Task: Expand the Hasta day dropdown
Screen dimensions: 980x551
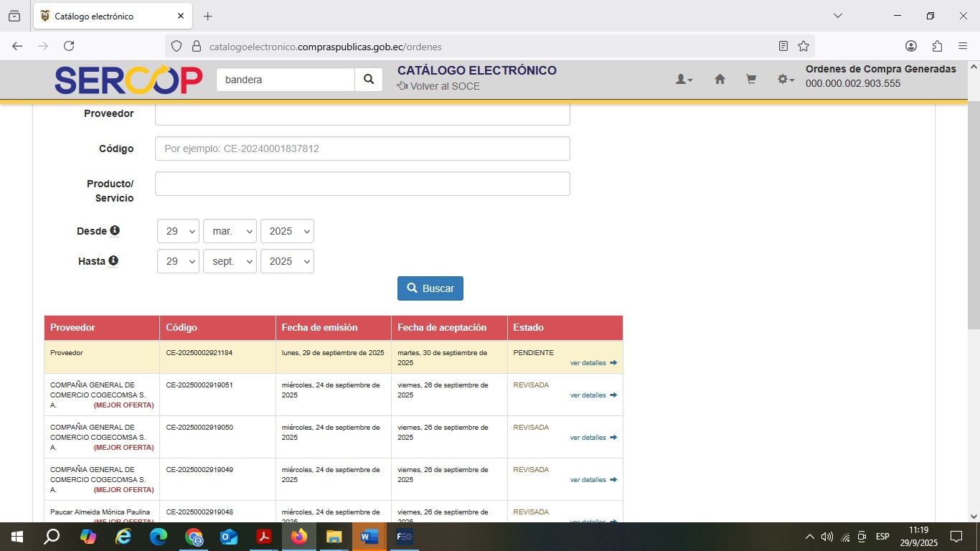Action: 178,262
